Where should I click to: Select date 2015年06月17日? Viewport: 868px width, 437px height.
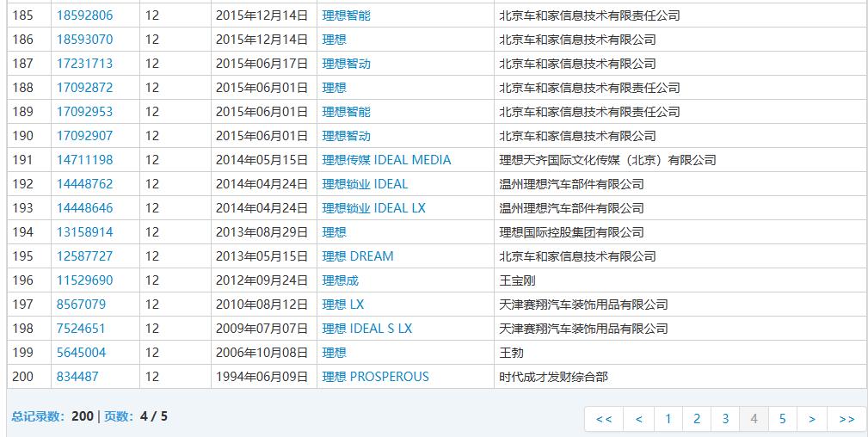262,64
